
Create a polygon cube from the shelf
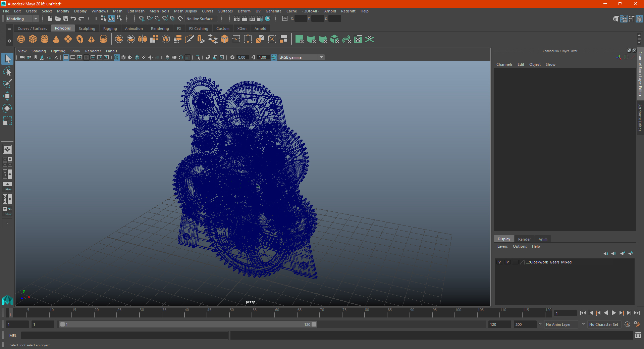pyautogui.click(x=33, y=39)
